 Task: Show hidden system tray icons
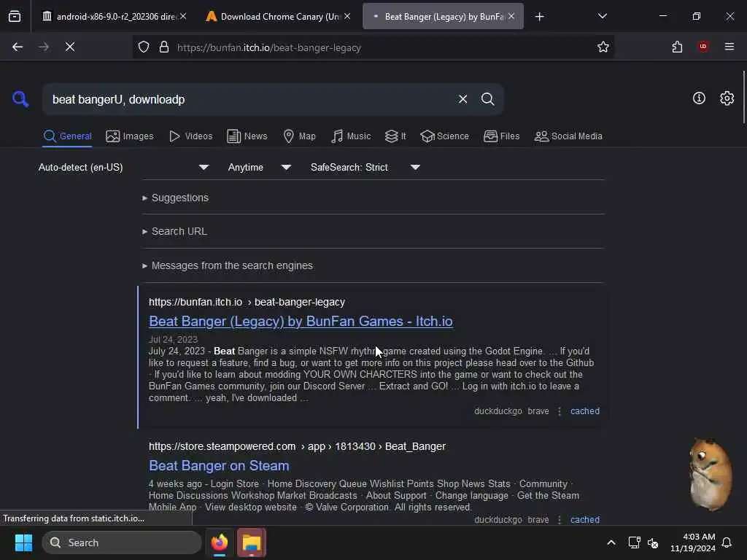(x=611, y=542)
